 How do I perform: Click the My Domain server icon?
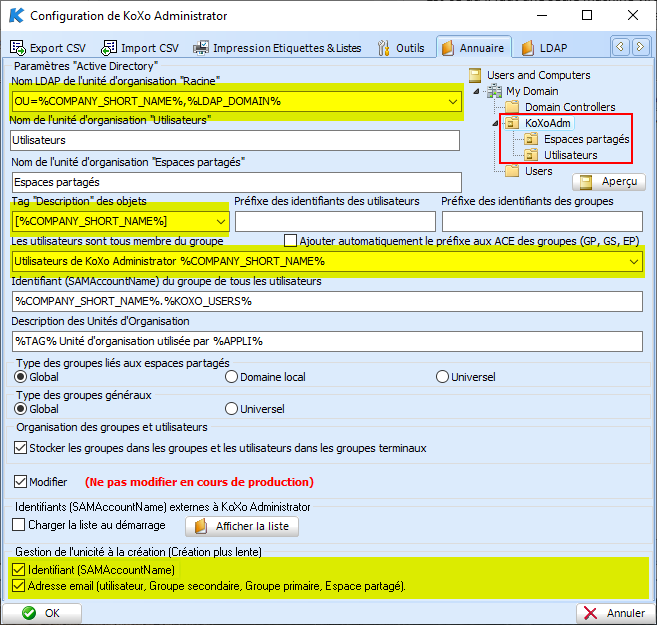click(494, 91)
